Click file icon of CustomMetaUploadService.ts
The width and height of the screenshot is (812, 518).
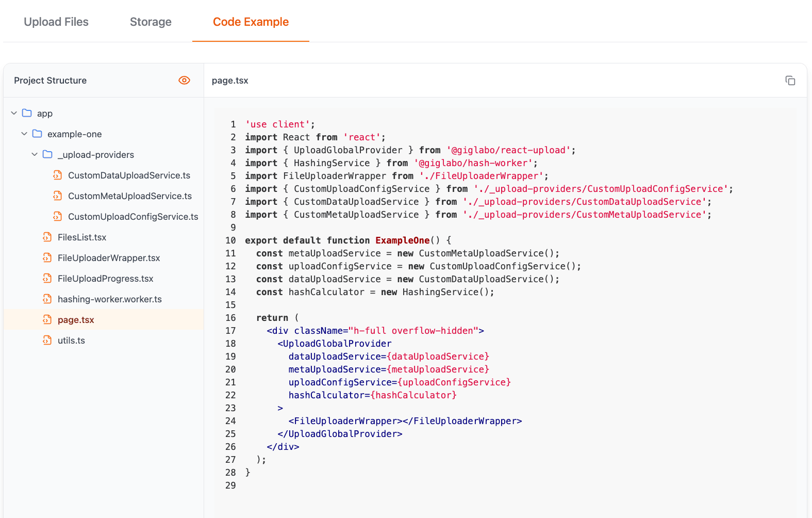[58, 196]
